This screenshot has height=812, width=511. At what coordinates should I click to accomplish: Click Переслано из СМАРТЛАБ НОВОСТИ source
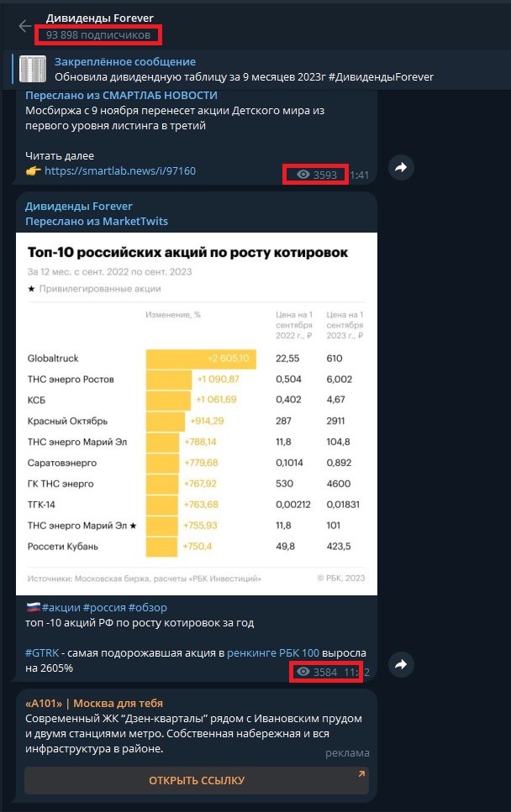pos(121,96)
